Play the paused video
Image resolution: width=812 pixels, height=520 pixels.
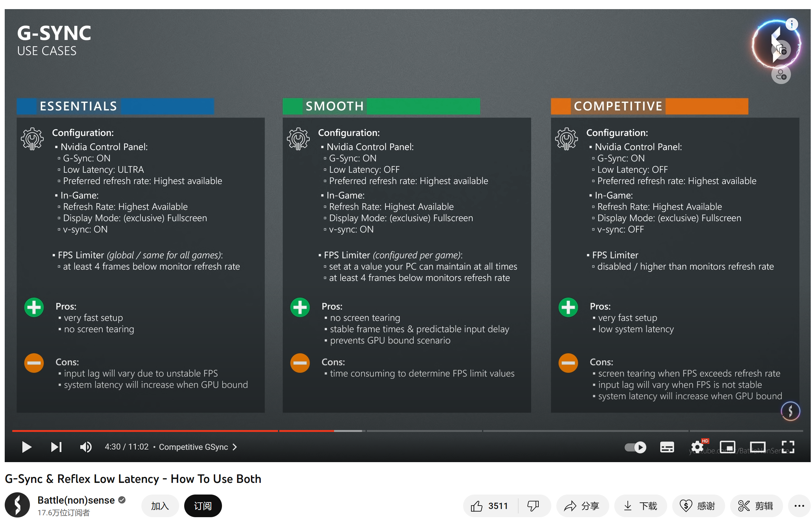[26, 447]
